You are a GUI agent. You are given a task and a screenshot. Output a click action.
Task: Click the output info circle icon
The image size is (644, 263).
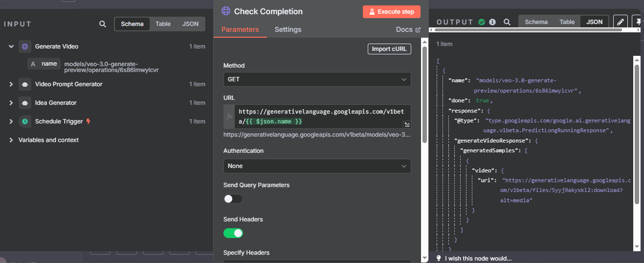click(x=492, y=22)
